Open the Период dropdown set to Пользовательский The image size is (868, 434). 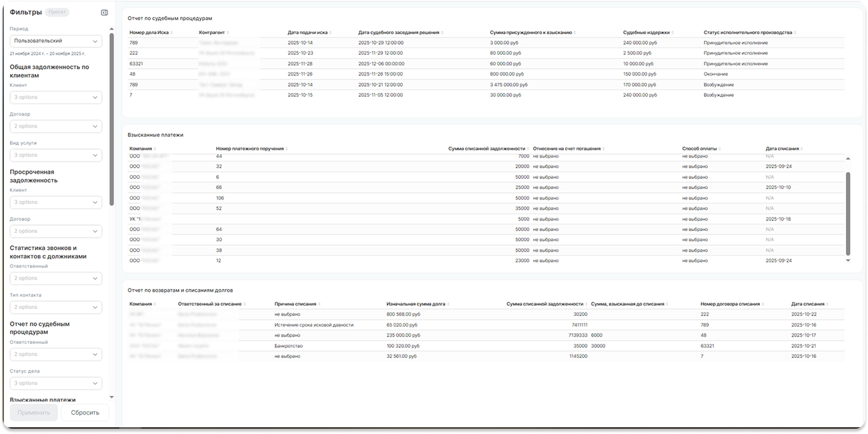pos(55,41)
